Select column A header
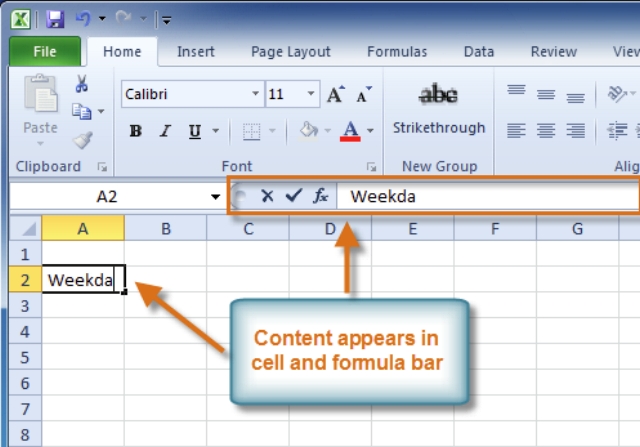 [83, 229]
